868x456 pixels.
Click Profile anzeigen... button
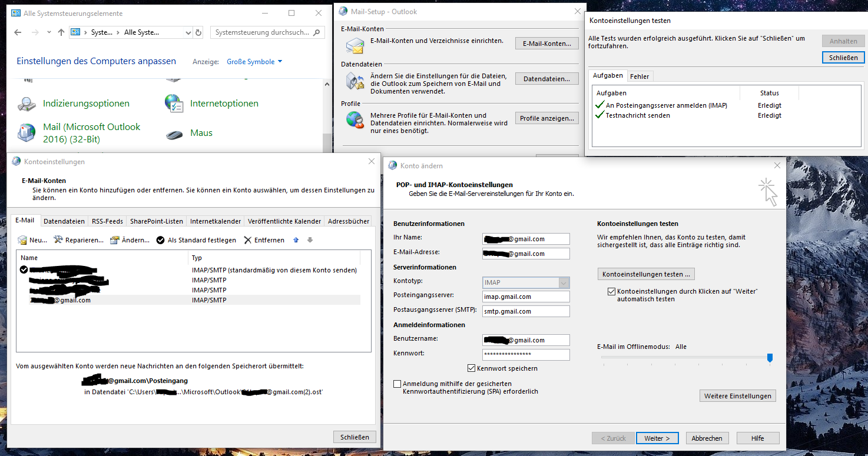point(547,118)
